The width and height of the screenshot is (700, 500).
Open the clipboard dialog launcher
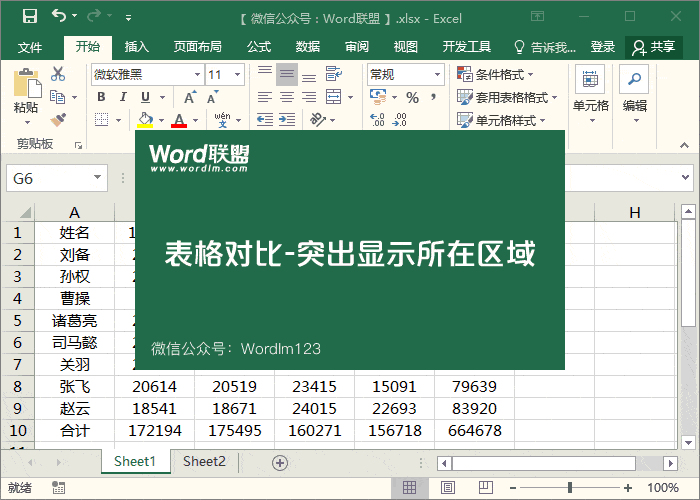(x=78, y=145)
